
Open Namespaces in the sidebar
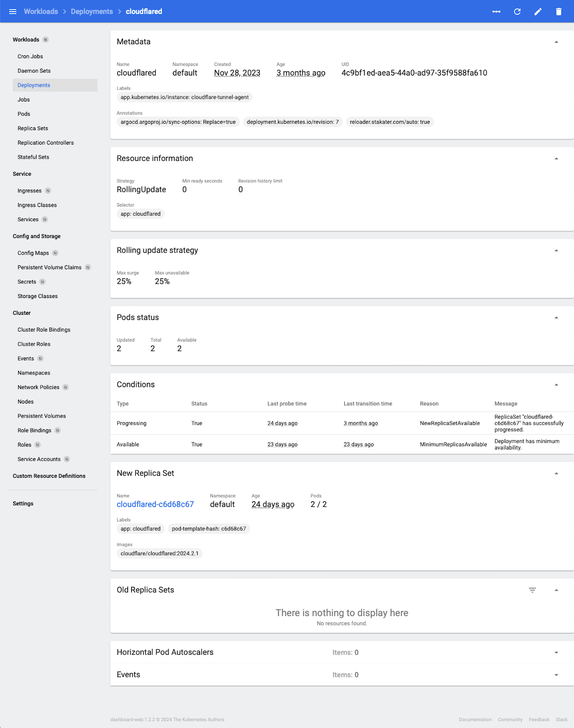pos(34,373)
